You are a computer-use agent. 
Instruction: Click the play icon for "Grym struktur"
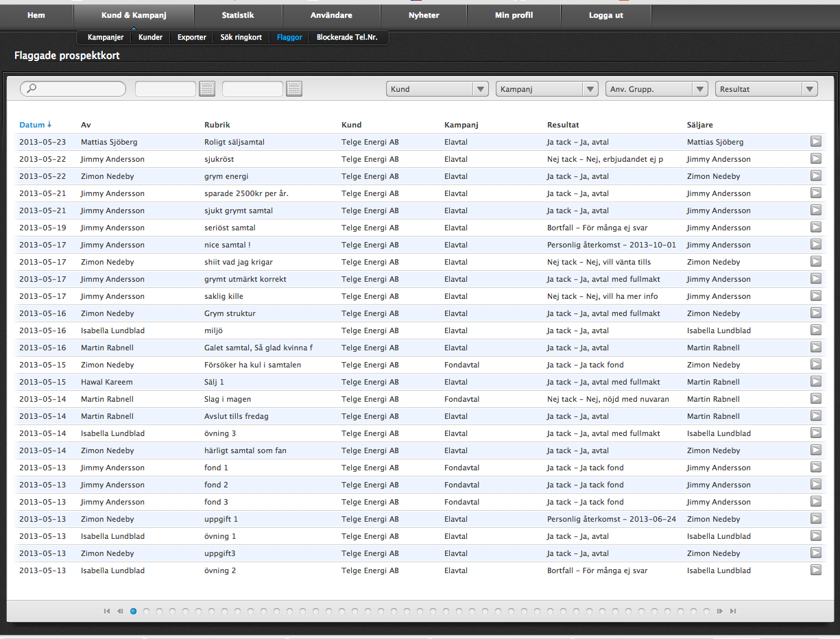(815, 313)
